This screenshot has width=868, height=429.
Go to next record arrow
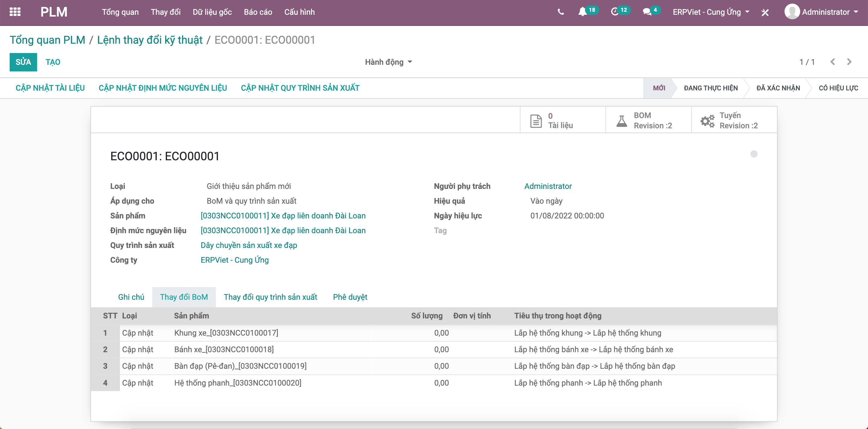[849, 62]
